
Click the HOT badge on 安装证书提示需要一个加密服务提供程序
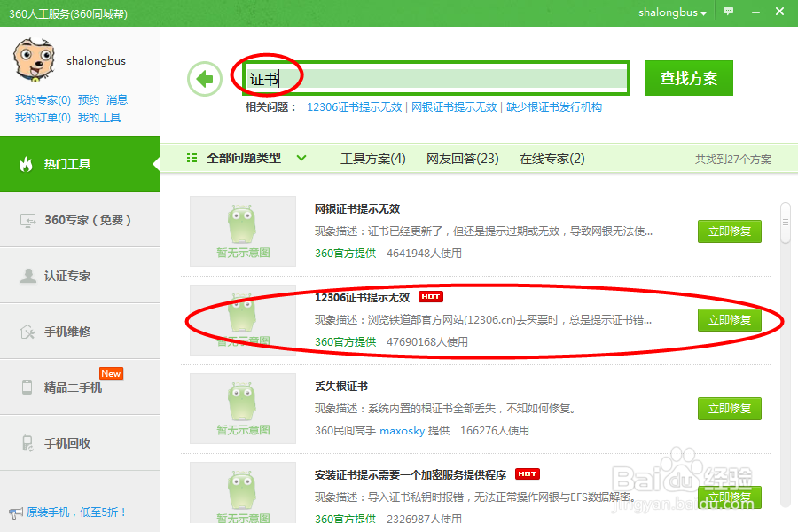click(x=528, y=474)
